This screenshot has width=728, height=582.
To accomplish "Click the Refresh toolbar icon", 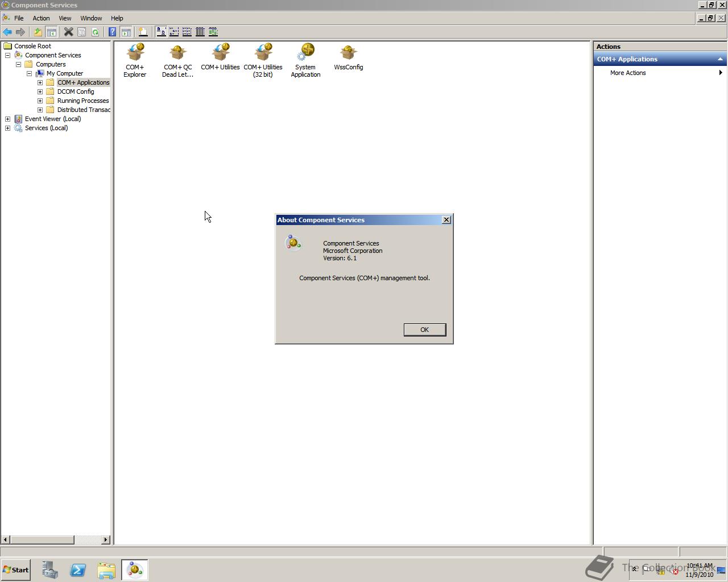I will pyautogui.click(x=95, y=32).
